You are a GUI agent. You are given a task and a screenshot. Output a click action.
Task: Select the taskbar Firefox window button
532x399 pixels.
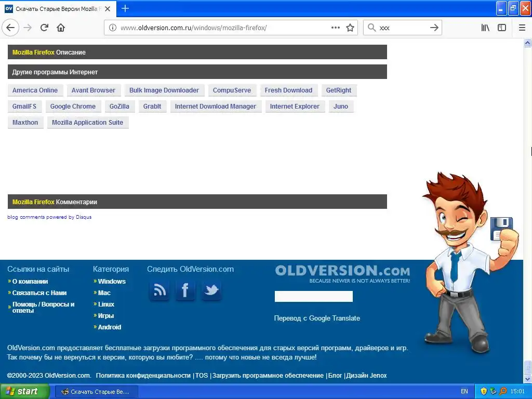pyautogui.click(x=96, y=392)
